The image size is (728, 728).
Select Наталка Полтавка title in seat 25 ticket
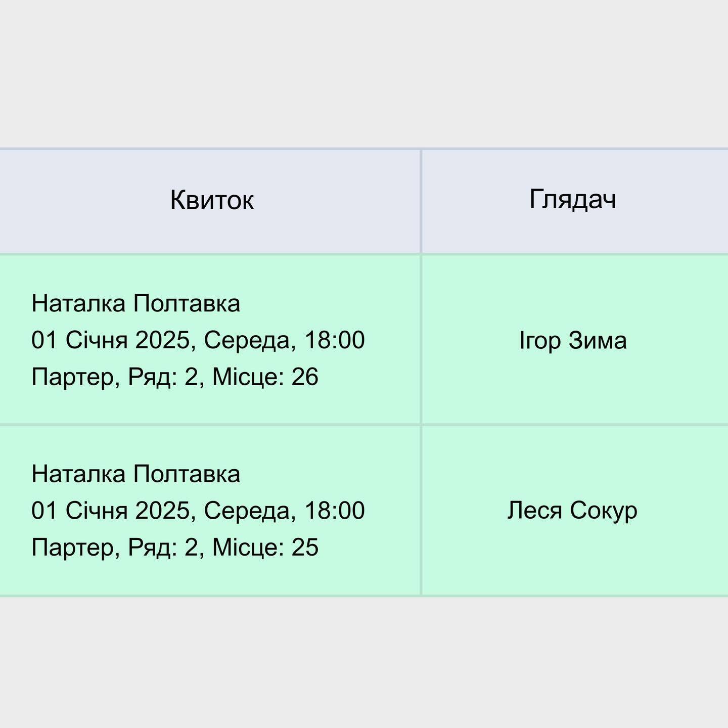[x=135, y=474]
